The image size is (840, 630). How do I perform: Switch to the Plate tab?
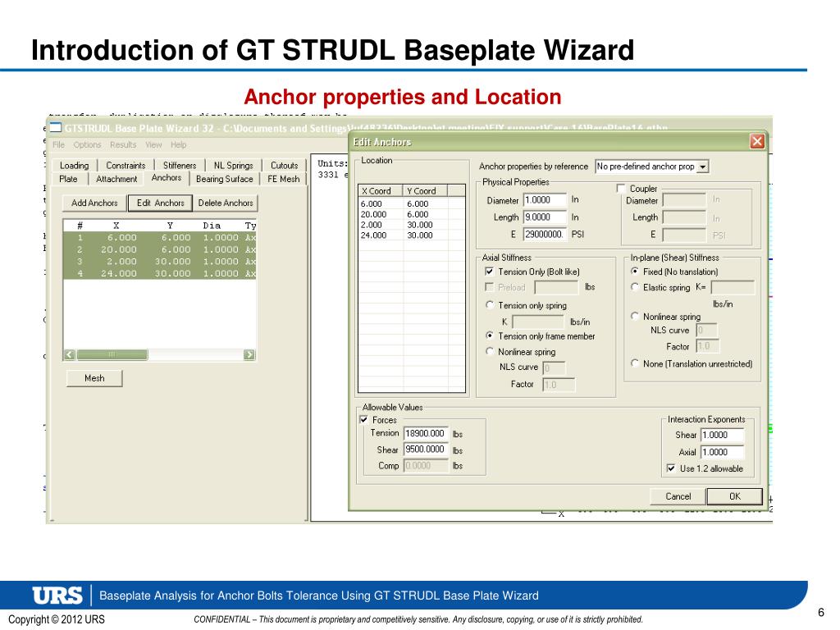pos(68,179)
